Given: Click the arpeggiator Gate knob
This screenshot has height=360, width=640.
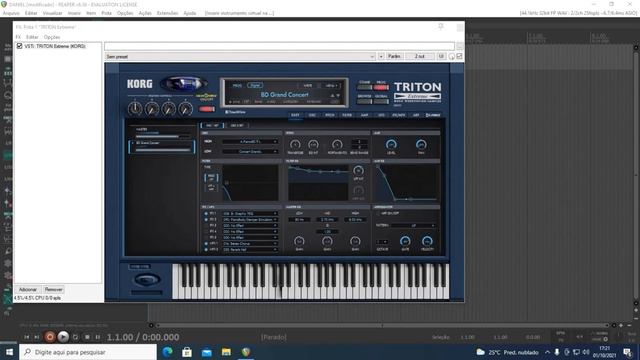Looking at the screenshot, I should [x=405, y=241].
